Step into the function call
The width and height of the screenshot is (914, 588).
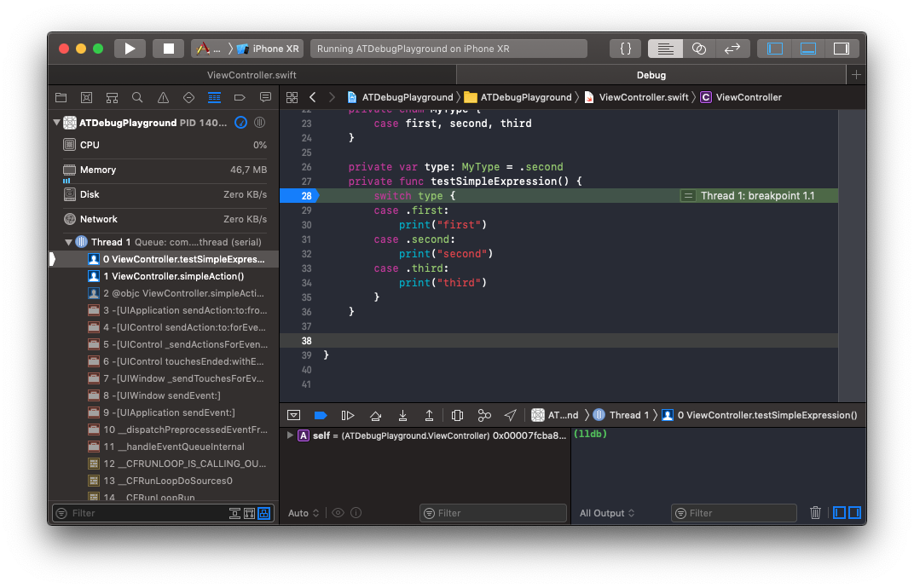(402, 415)
